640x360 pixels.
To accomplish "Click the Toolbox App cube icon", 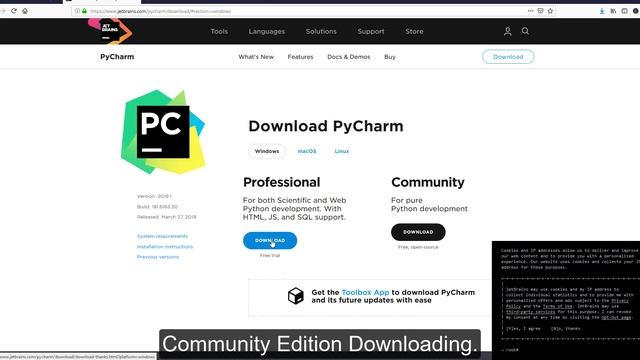I will (x=296, y=296).
